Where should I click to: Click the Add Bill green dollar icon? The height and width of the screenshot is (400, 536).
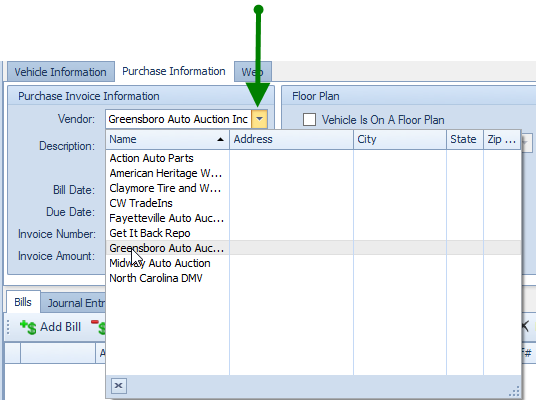(x=28, y=327)
